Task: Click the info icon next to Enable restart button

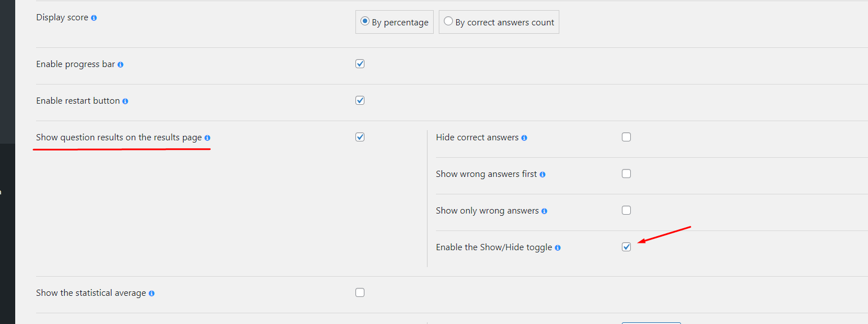Action: 125,101
